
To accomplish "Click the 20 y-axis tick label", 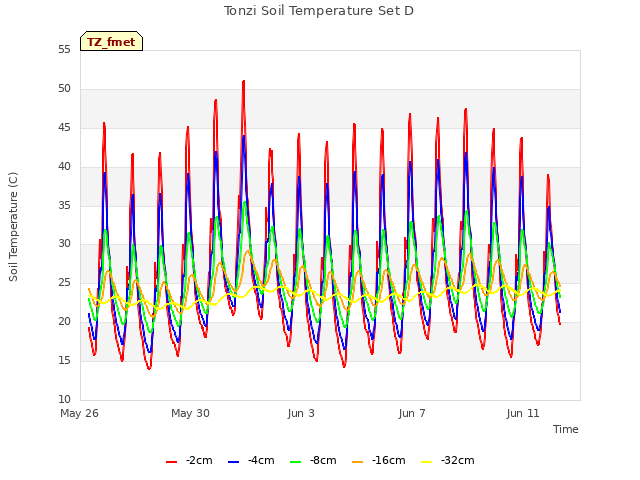I will (x=64, y=322).
